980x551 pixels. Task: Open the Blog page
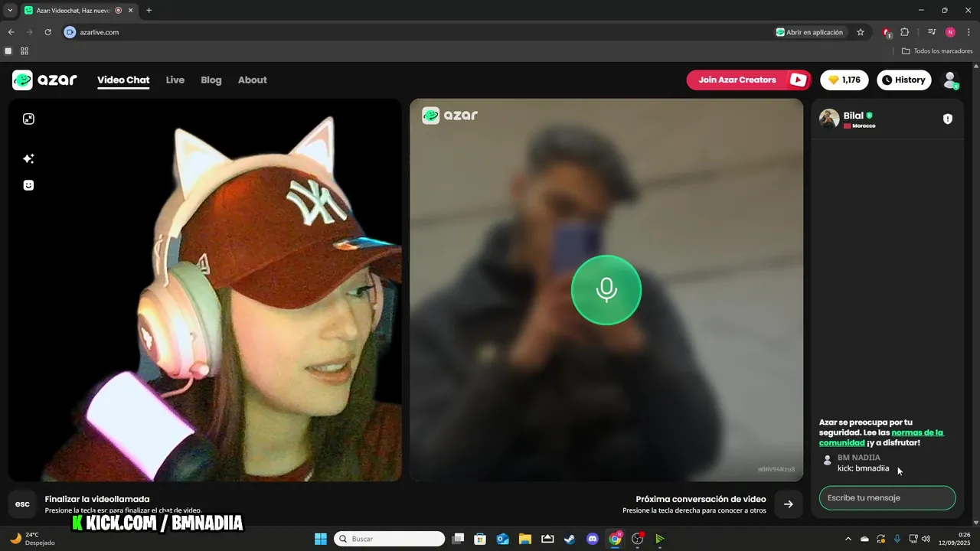coord(211,80)
